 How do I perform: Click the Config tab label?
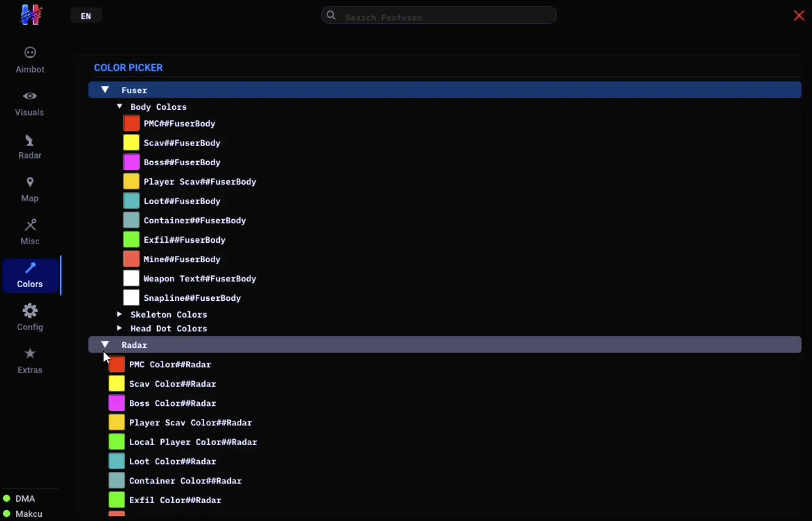point(30,327)
